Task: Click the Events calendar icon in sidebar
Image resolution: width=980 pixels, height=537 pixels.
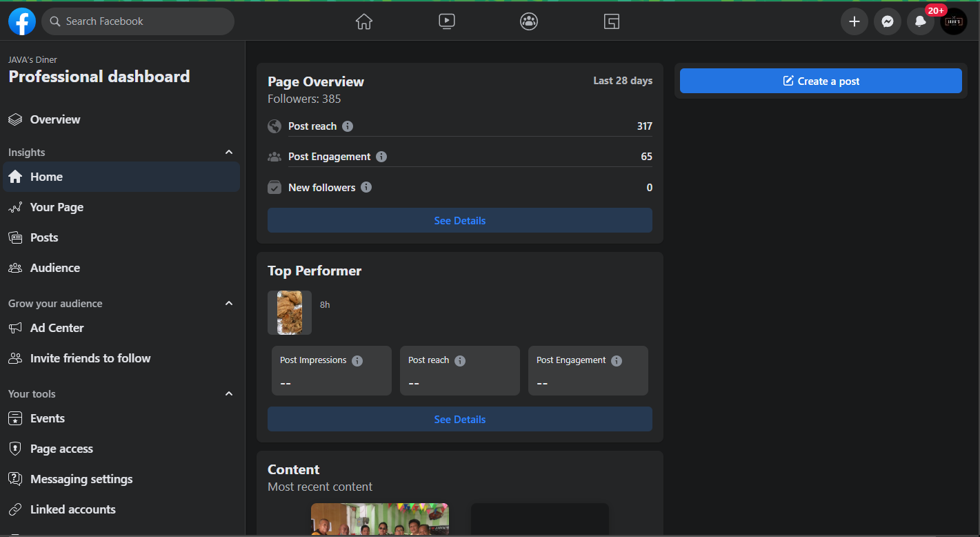Action: point(15,418)
